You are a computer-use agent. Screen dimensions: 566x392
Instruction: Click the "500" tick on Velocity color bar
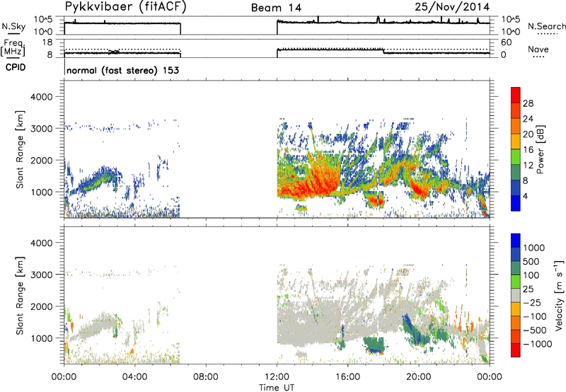pos(531,261)
